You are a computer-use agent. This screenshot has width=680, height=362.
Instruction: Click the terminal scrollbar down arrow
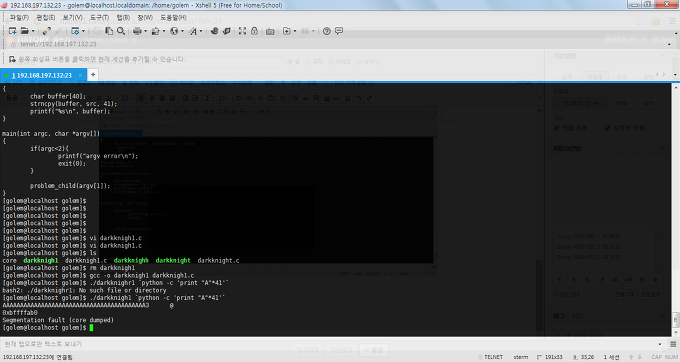pos(675,333)
